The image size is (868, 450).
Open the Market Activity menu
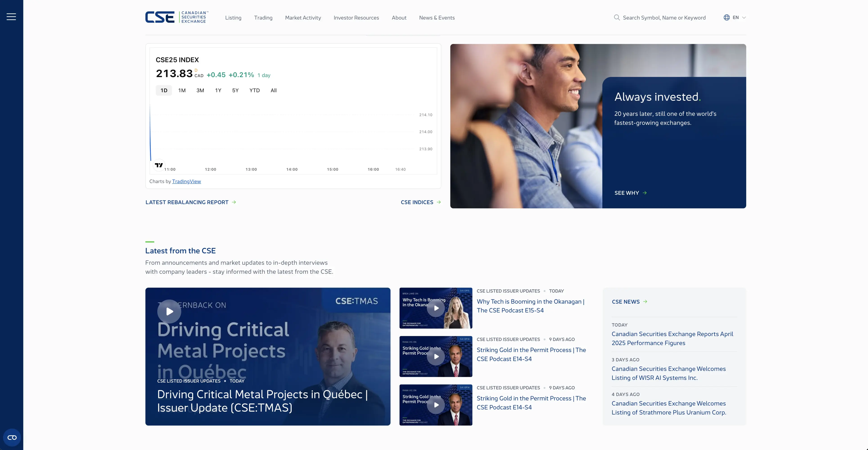pos(303,18)
